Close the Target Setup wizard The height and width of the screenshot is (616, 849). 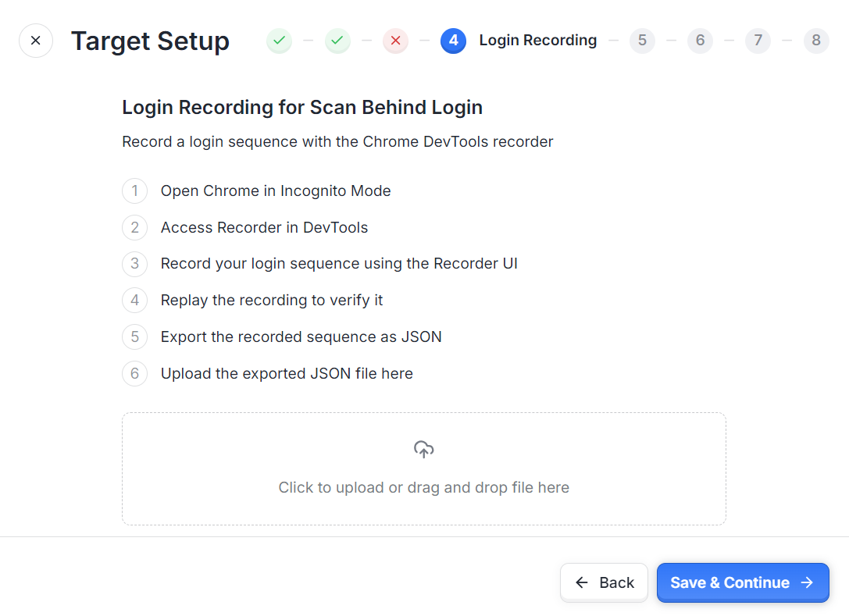tap(36, 41)
